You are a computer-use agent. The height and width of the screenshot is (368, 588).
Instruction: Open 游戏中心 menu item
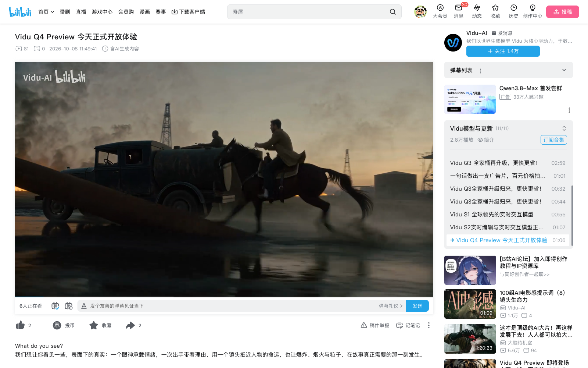click(102, 12)
